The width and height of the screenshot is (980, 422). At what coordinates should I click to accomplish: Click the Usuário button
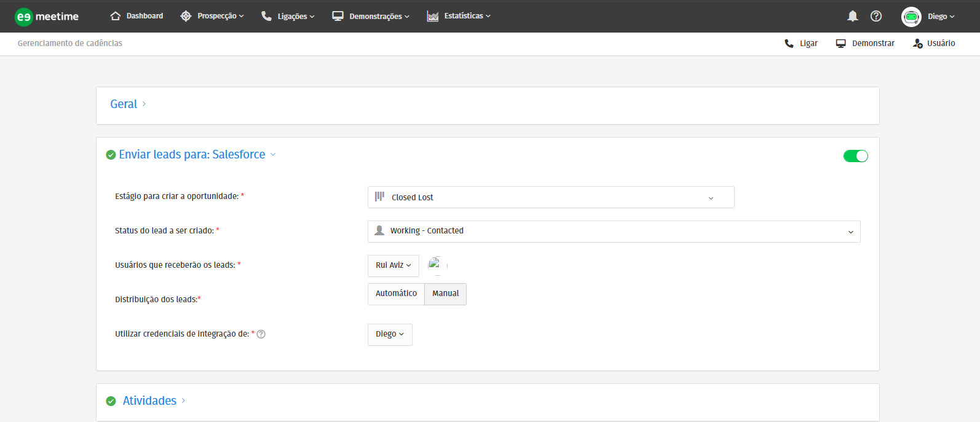tap(934, 43)
